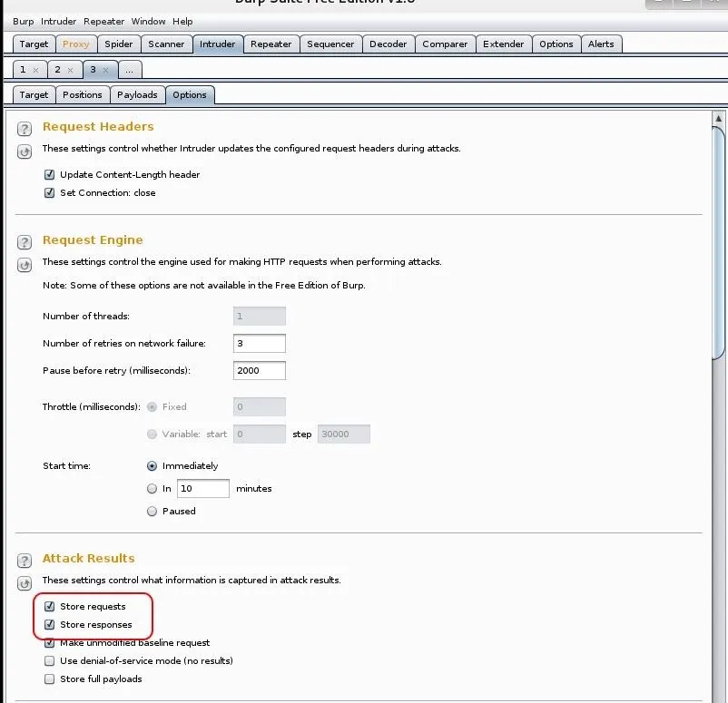Switch to the Scanner tab

pyautogui.click(x=166, y=44)
